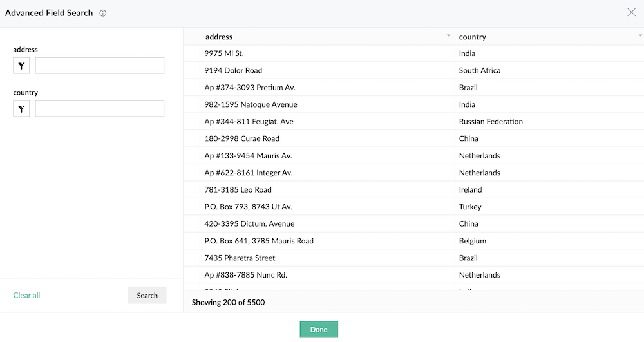The image size is (644, 342).
Task: Expand the address column header dropdown arrow
Action: coord(448,36)
